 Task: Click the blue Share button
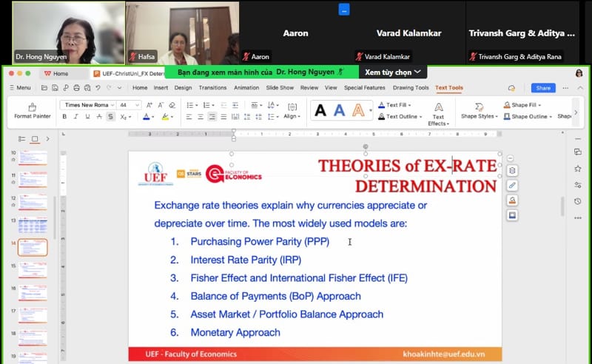(x=542, y=88)
